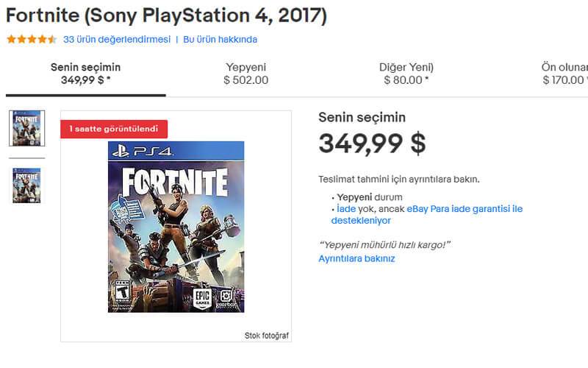Switch to the Yepyeni $502.00 tab
The width and height of the screenshot is (588, 368).
(245, 74)
